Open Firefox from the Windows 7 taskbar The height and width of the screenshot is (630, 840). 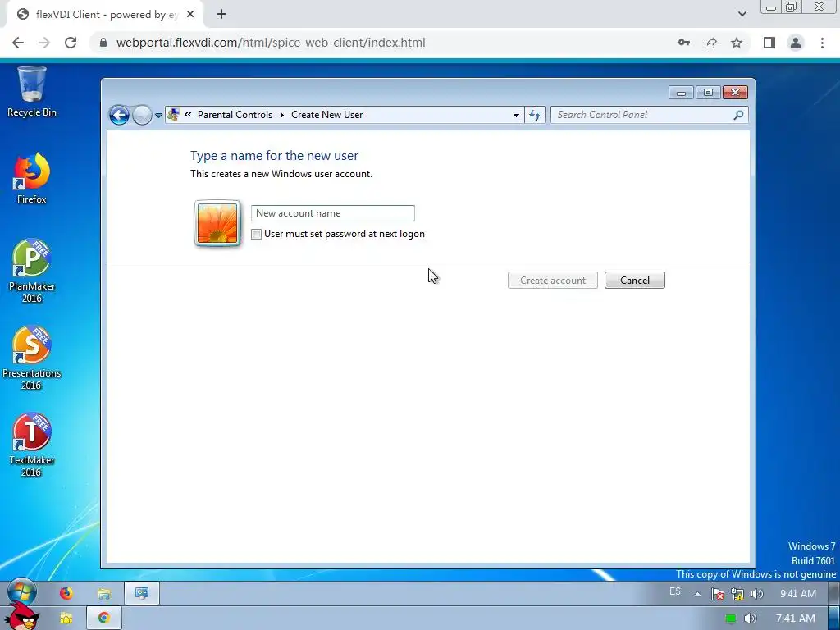[x=66, y=593]
